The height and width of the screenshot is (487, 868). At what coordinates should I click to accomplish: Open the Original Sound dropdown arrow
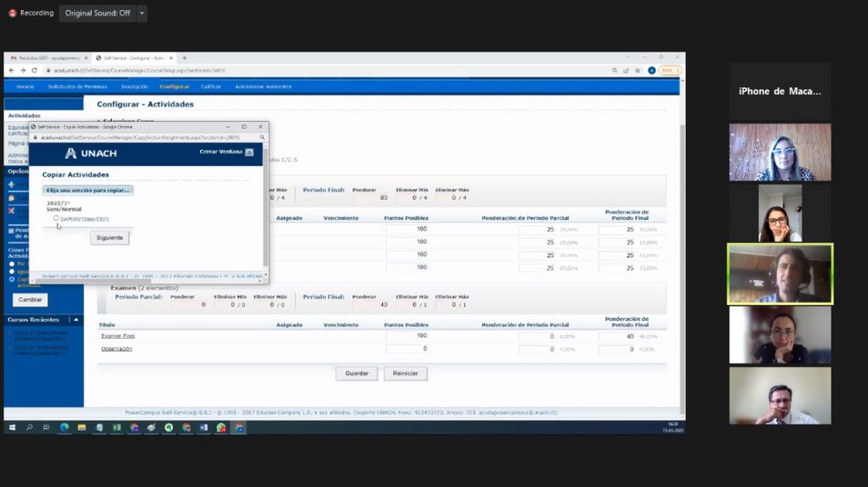tap(142, 14)
